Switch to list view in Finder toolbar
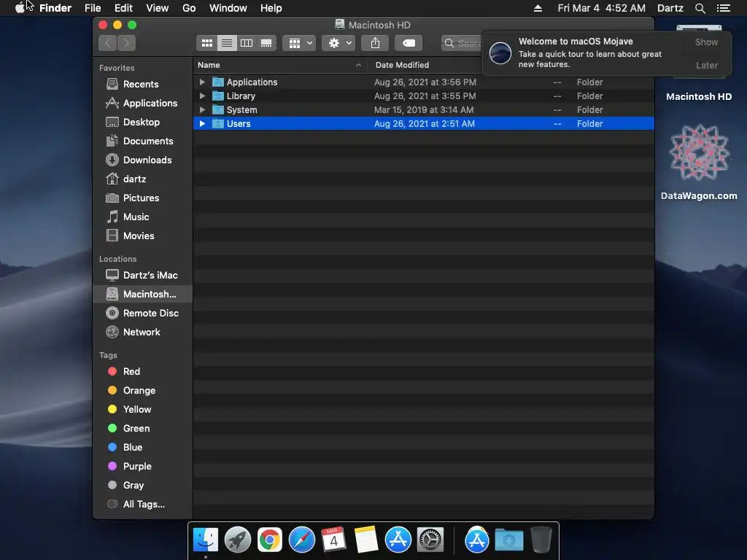Screen dimensions: 747x560 coord(227,43)
